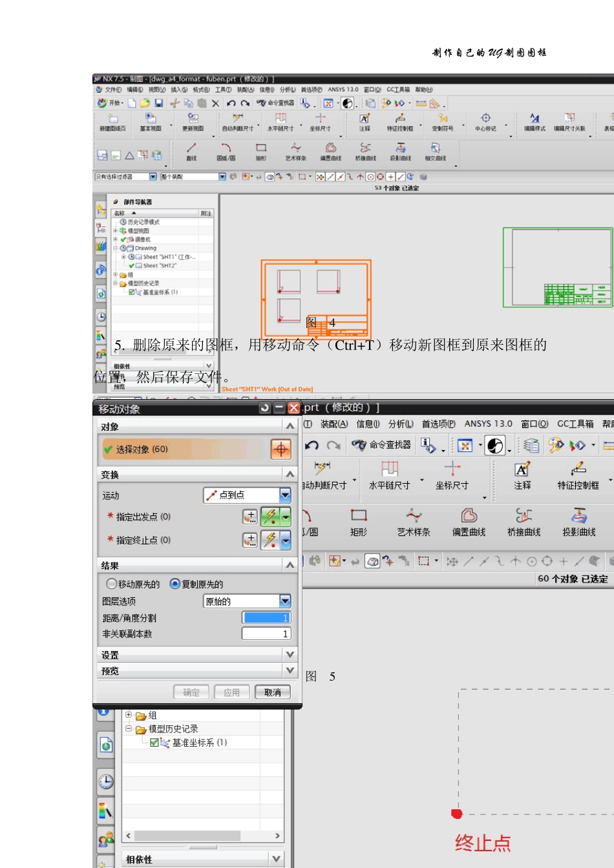This screenshot has height=868, width=614.
Task: Open the 指定终止点 snap method dropdown arrow
Action: tap(286, 540)
